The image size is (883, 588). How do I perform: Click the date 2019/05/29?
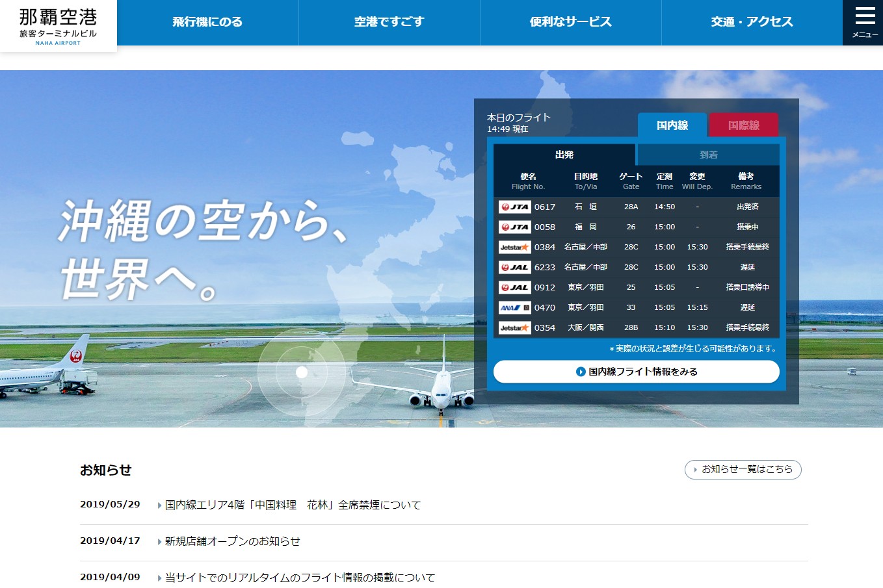[110, 504]
